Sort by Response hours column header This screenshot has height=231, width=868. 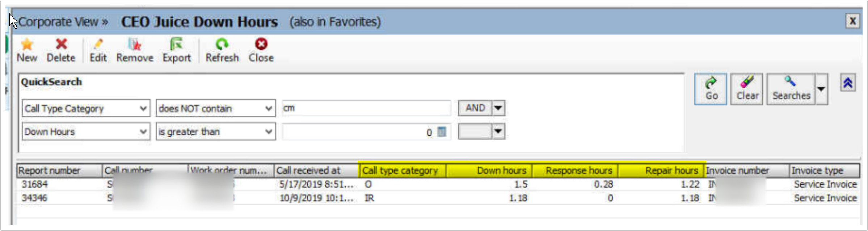tap(575, 171)
